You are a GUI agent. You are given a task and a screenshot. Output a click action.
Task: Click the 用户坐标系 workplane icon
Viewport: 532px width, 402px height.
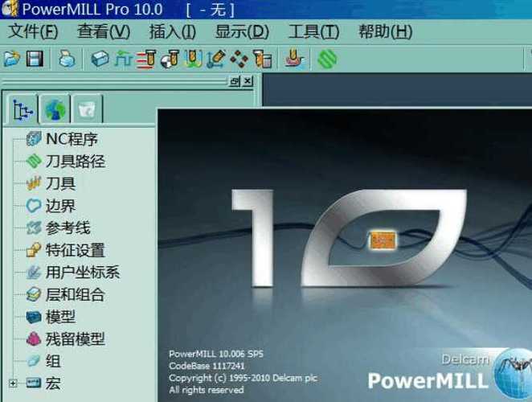pos(34,273)
